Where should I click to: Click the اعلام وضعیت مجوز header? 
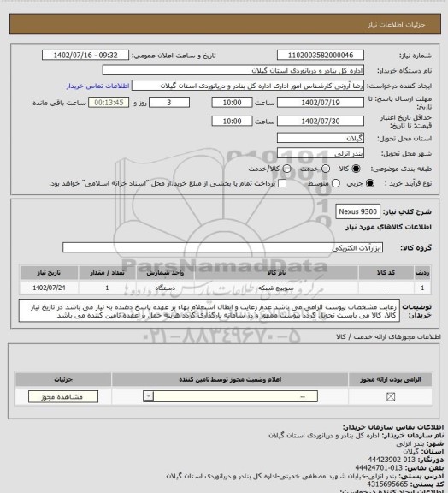click(230, 379)
